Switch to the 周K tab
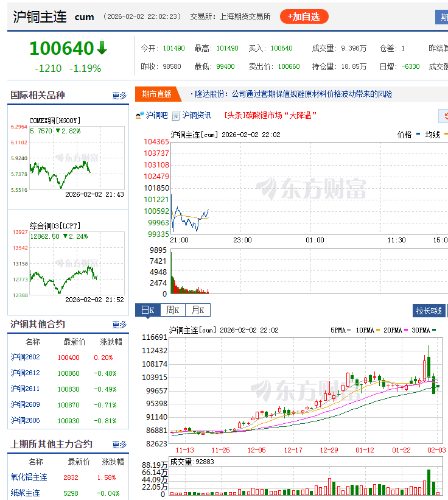This screenshot has width=448, height=500. tap(173, 310)
